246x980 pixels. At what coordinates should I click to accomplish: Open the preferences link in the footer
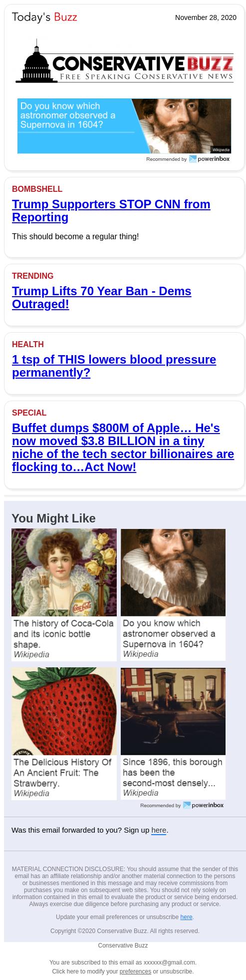[135, 972]
